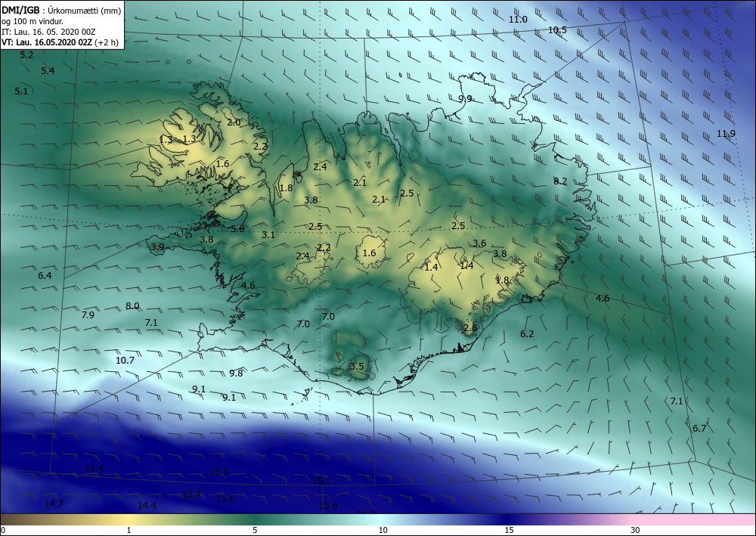Click the '0' label on the color scale
Image resolution: width=756 pixels, height=536 pixels.
pos(3,531)
